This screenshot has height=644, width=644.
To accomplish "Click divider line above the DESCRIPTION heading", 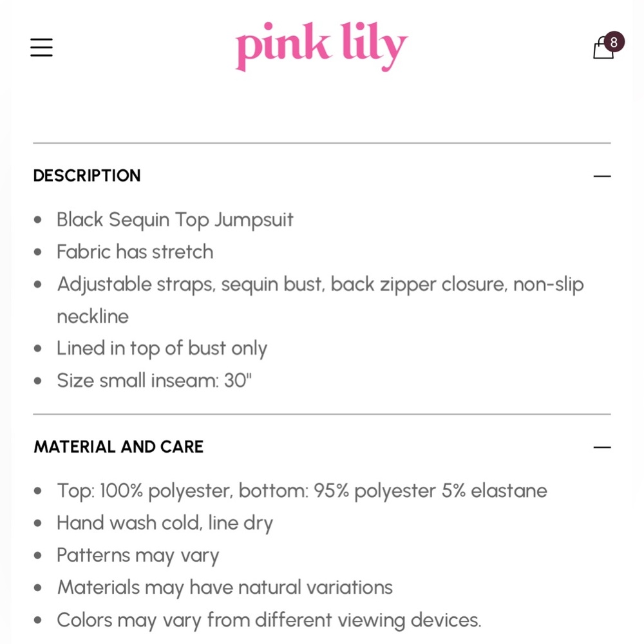I will point(322,143).
